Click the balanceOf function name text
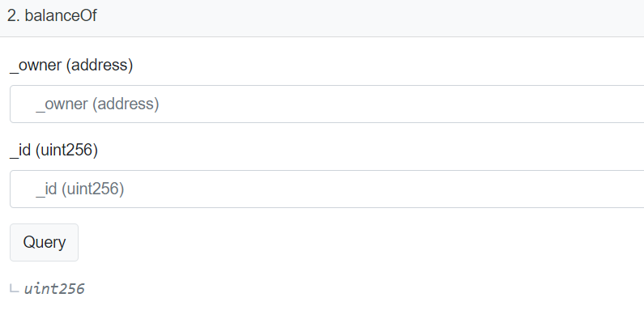 click(61, 15)
